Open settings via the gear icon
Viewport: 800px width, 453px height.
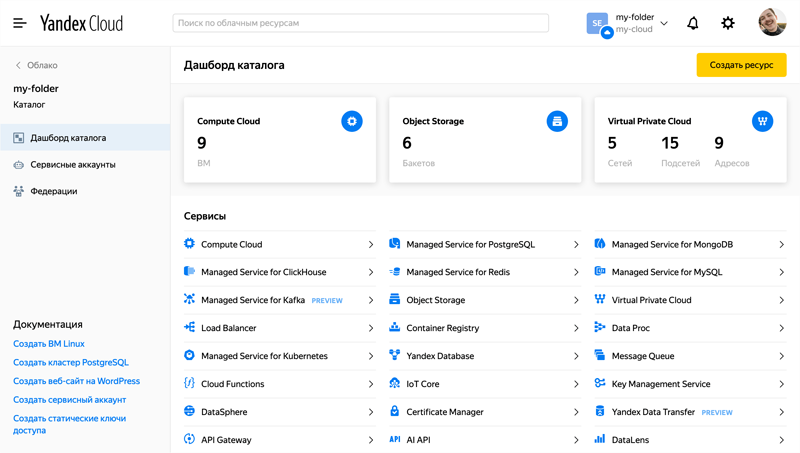coord(728,23)
